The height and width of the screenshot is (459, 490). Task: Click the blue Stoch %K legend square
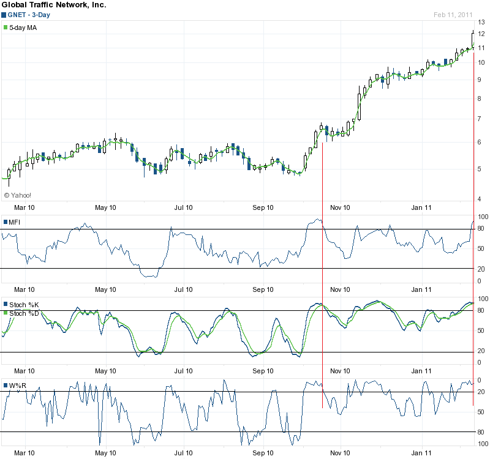(5, 304)
